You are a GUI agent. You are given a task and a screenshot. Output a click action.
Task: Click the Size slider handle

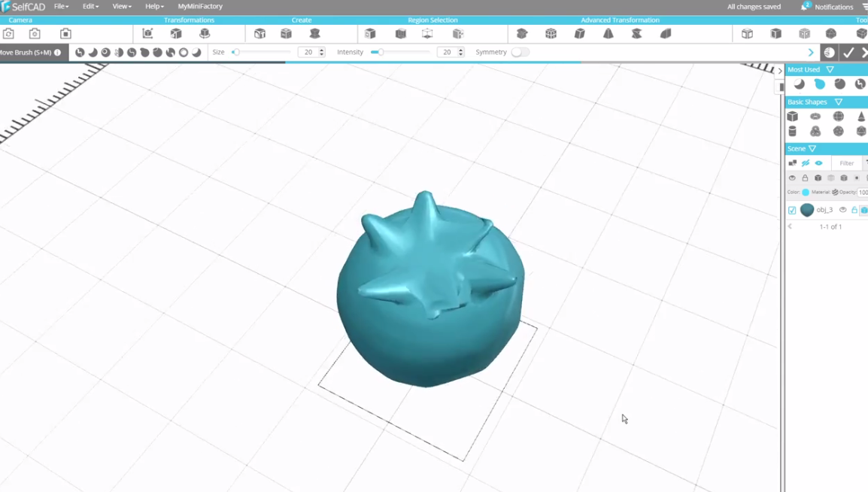pos(236,52)
